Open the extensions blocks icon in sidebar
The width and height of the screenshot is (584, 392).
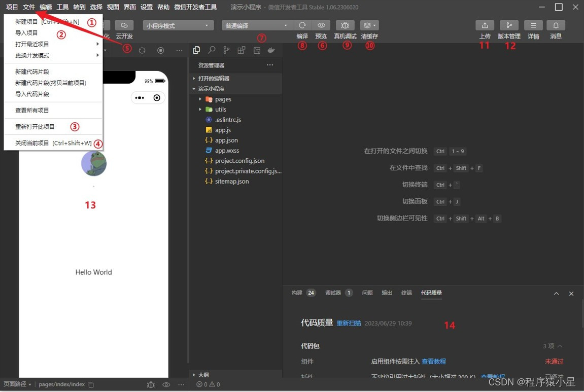pyautogui.click(x=242, y=50)
